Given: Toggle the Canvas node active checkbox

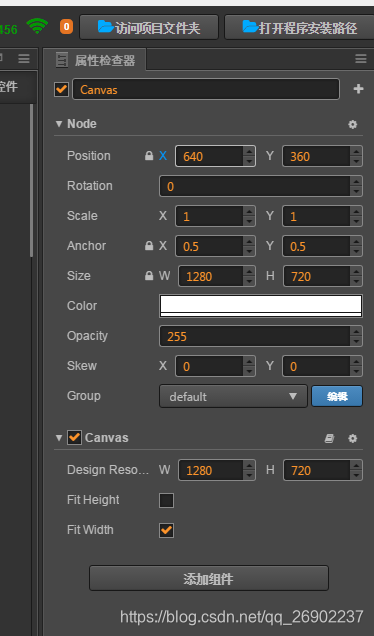Looking at the screenshot, I should coord(62,89).
